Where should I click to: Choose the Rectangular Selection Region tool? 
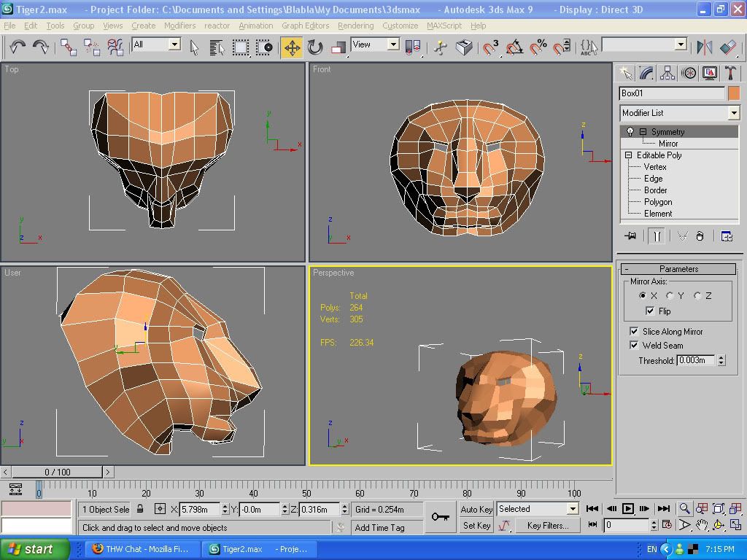(x=241, y=47)
